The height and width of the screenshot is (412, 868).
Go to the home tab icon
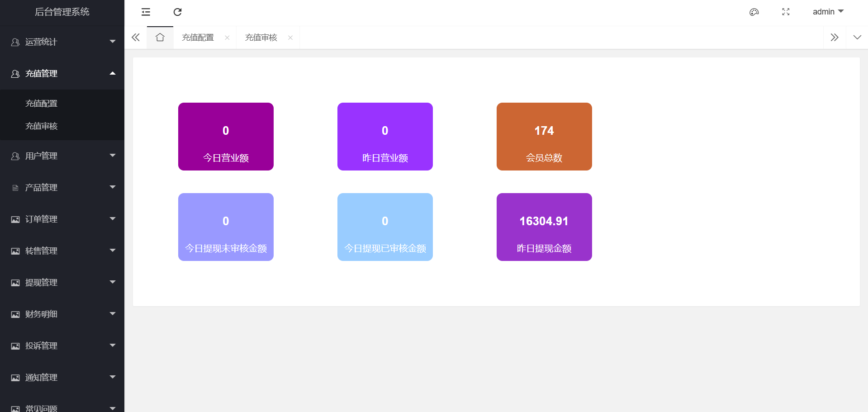click(x=160, y=38)
